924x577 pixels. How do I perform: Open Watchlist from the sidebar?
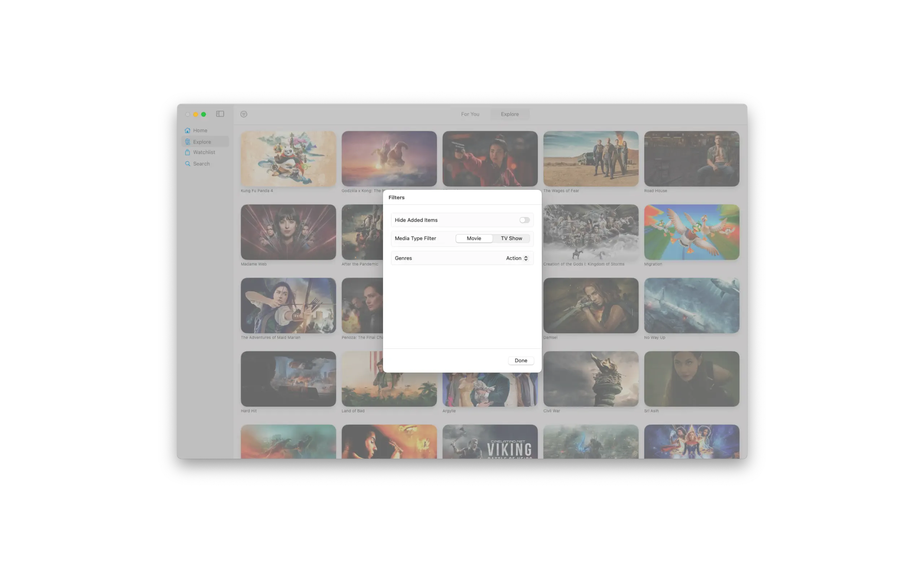click(x=204, y=152)
